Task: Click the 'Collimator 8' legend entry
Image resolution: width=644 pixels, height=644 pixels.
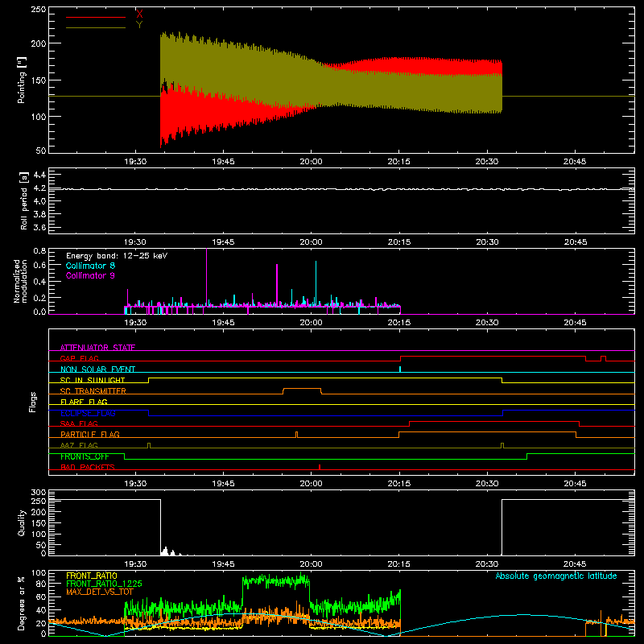Action: tap(90, 266)
